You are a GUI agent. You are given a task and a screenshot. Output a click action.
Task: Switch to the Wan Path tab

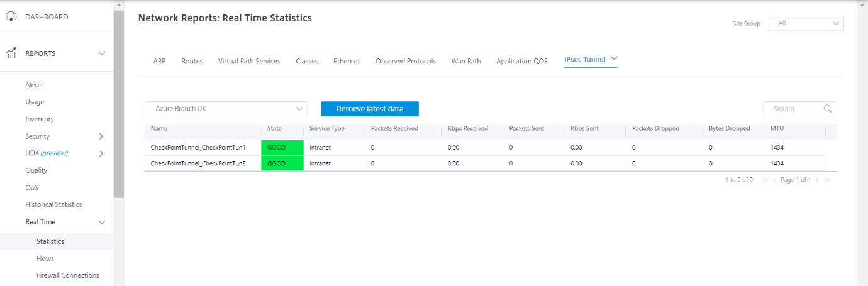466,61
